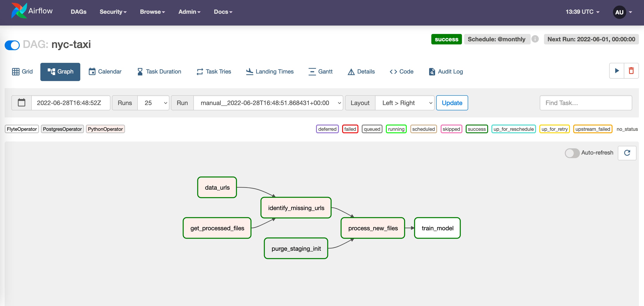Switch to Landing Times view
Image resolution: width=644 pixels, height=306 pixels.
pyautogui.click(x=269, y=72)
